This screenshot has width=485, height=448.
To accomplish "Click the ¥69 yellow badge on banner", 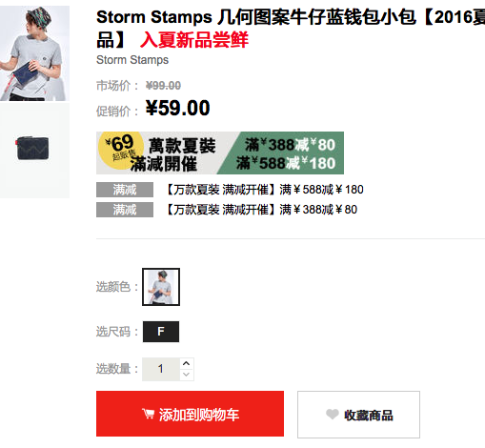I will click(121, 150).
